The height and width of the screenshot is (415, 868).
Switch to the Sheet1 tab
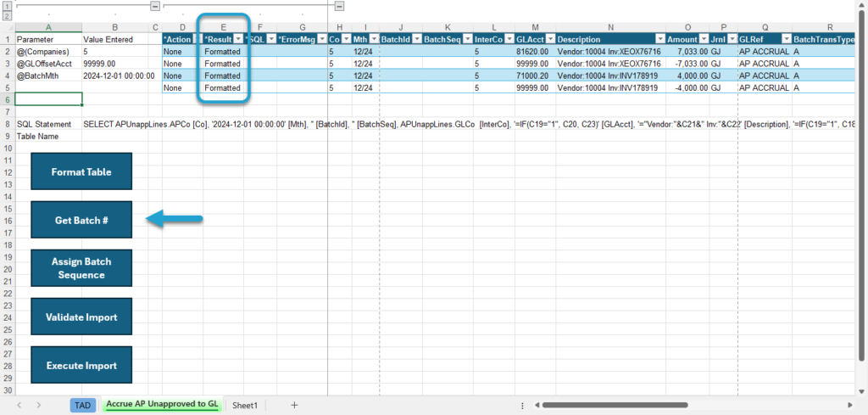click(245, 406)
